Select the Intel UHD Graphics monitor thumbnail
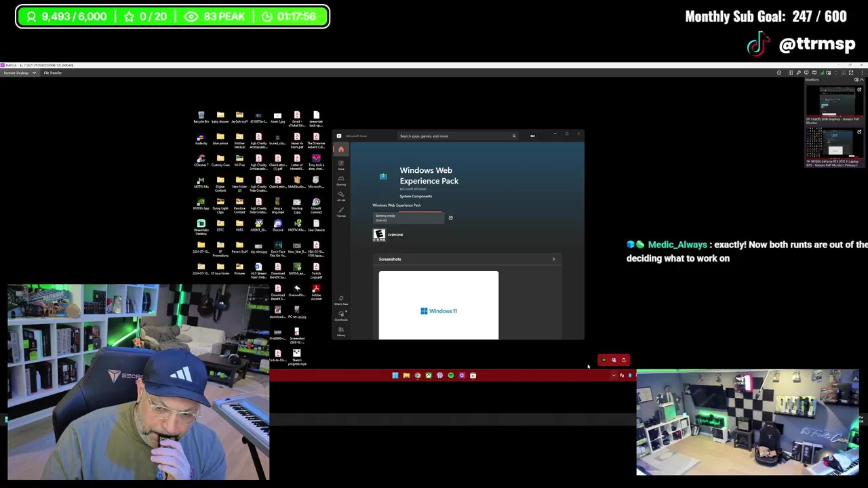 point(833,104)
